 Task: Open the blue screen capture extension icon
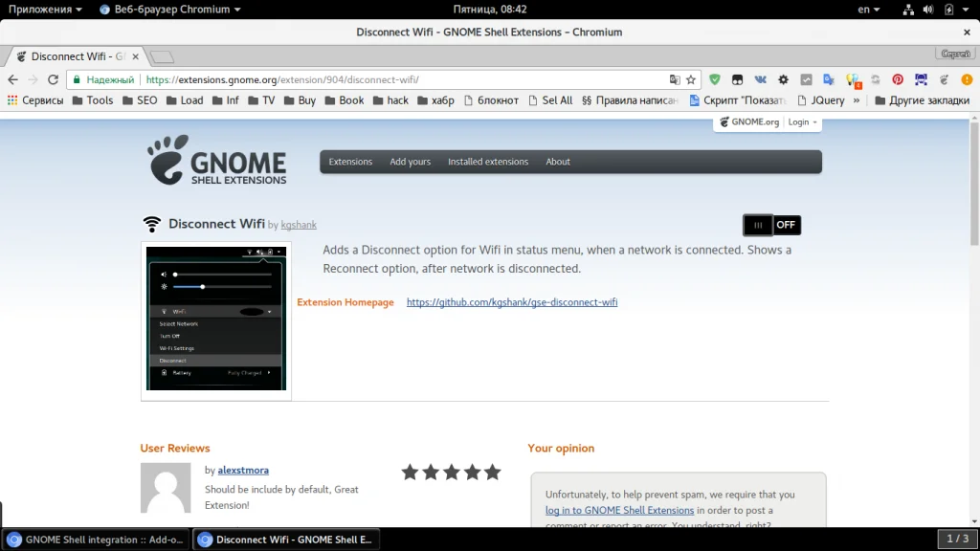[x=921, y=80]
